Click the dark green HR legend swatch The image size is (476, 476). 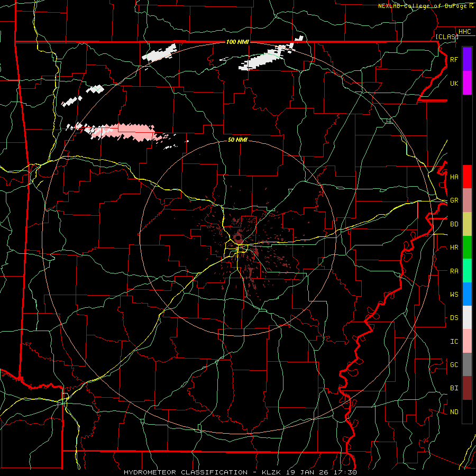point(467,248)
